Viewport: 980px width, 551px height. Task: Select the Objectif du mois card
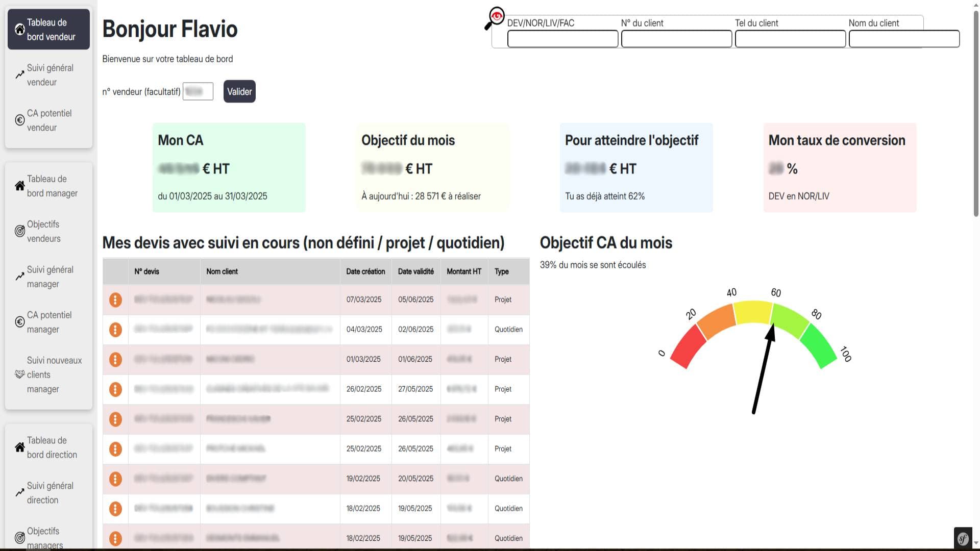[433, 167]
